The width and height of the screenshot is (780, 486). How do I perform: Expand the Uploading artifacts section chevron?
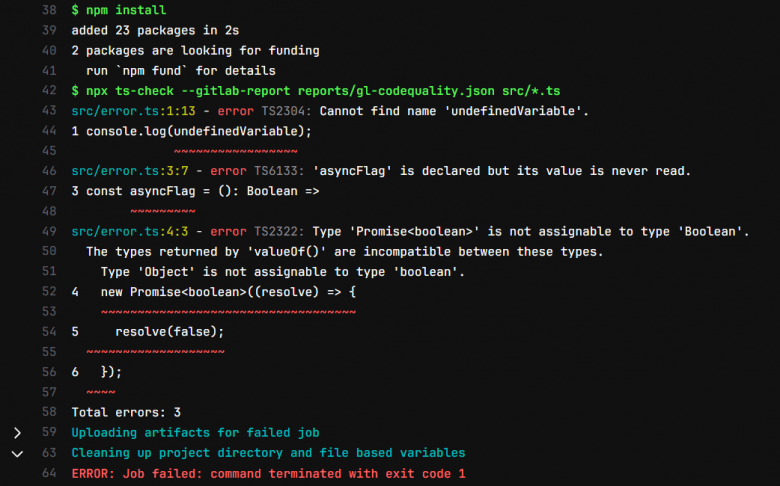[x=17, y=433]
